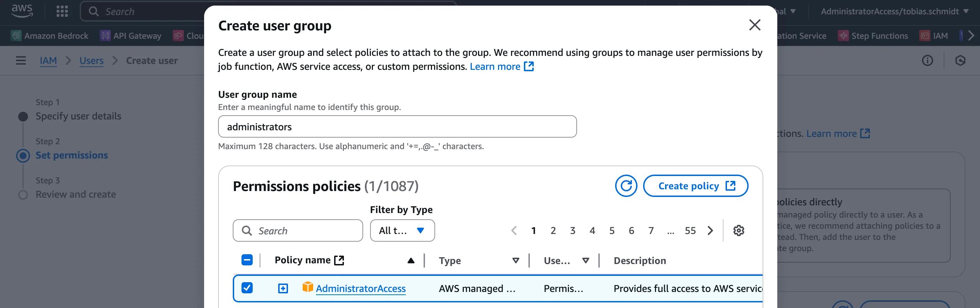Image resolution: width=980 pixels, height=308 pixels.
Task: Open Amazon Bedrock favorite shortcut
Action: coord(50,36)
